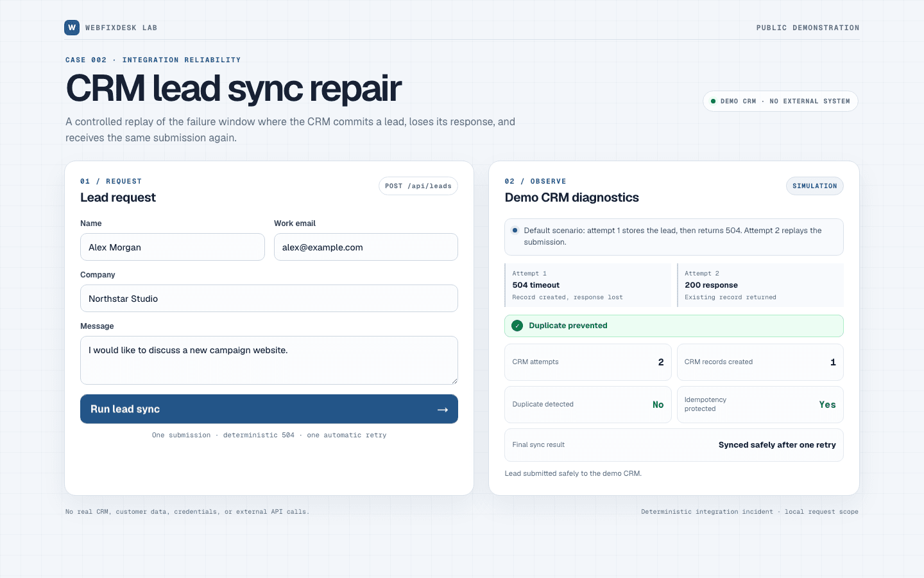Click the PUBLIC DEMONSTRATION header label
Screen dimensions: 924x578
coord(808,28)
